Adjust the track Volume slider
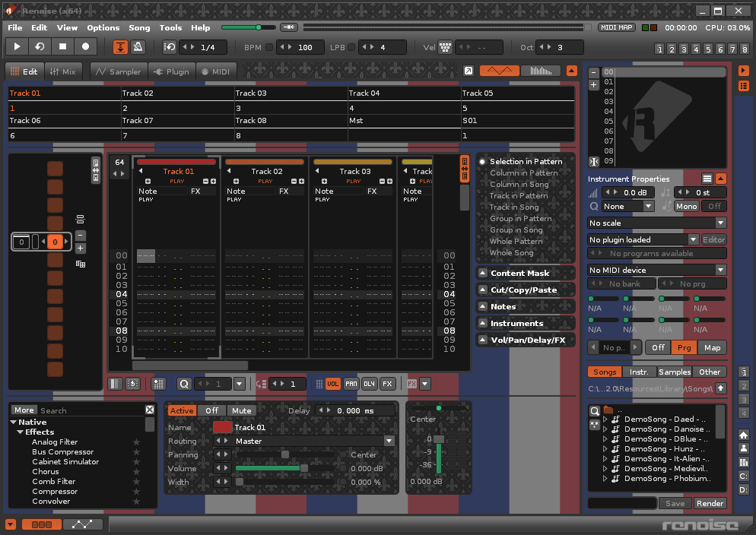756x535 pixels. pyautogui.click(x=284, y=468)
